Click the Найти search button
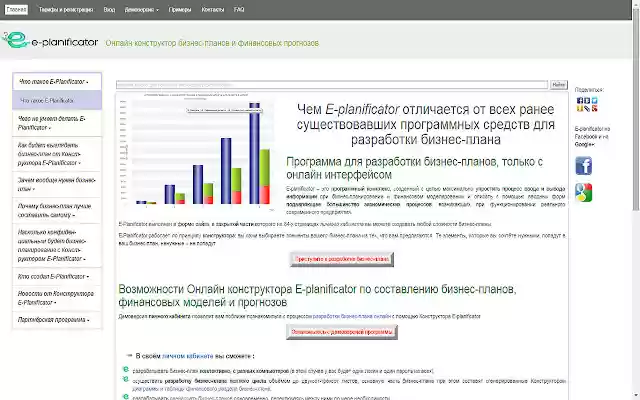 [558, 84]
